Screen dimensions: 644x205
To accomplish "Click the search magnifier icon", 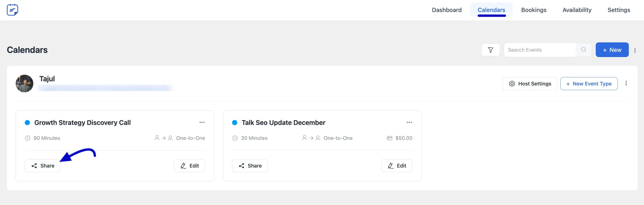I will coord(583,50).
